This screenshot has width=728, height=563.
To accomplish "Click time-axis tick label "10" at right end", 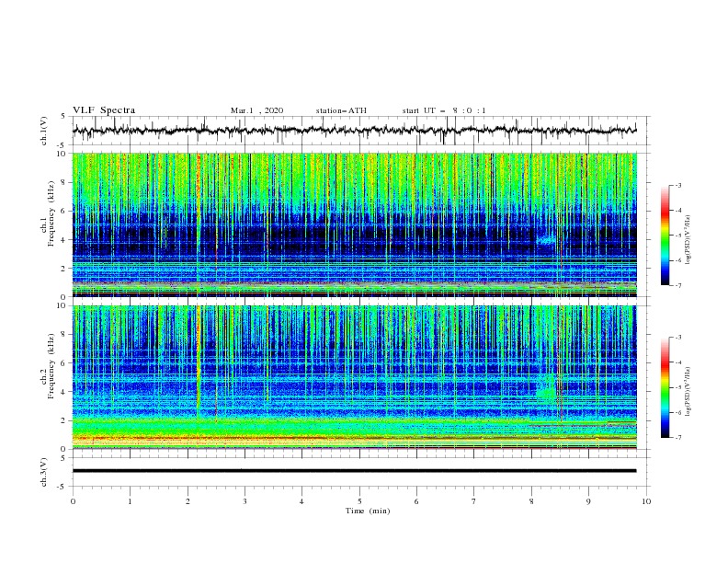I will click(x=646, y=501).
